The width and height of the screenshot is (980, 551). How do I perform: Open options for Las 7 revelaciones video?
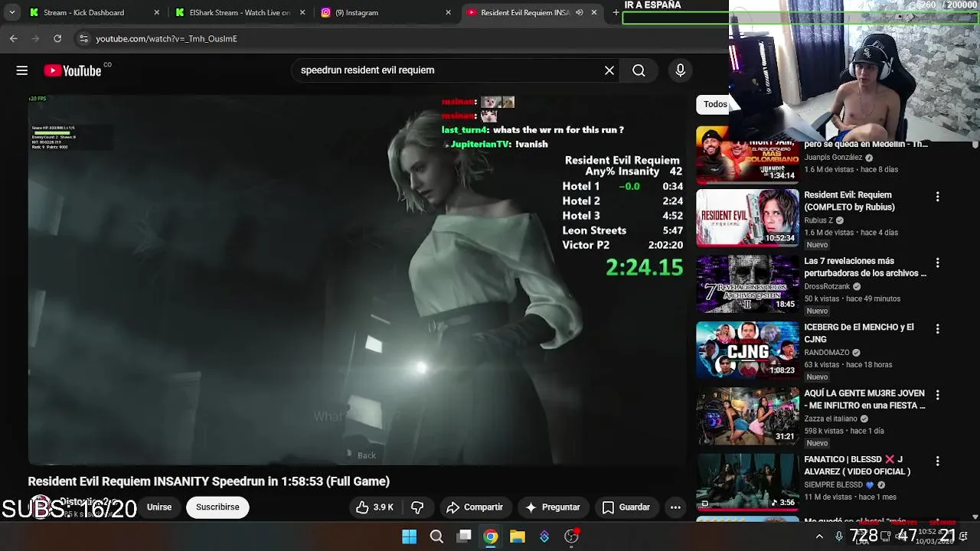[937, 262]
